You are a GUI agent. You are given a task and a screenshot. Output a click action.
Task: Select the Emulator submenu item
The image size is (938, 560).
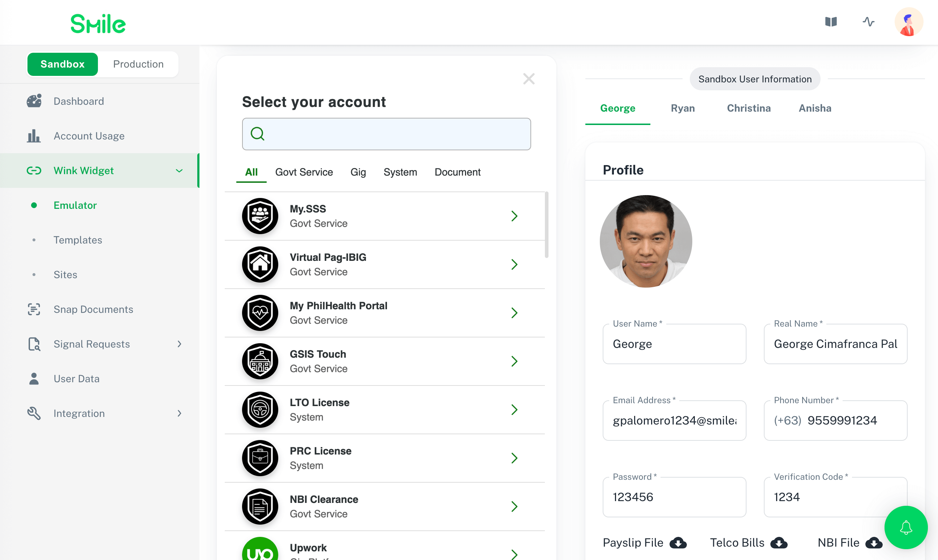point(75,205)
